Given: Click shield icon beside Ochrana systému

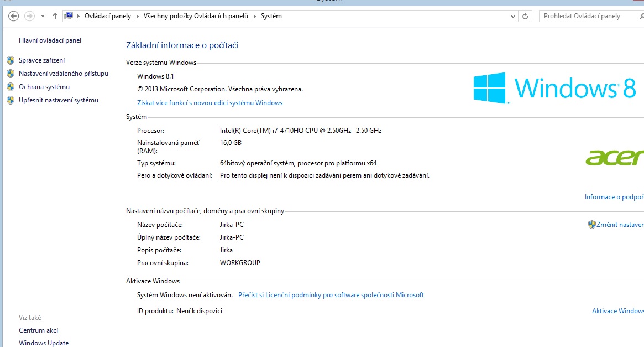Looking at the screenshot, I should (11, 87).
